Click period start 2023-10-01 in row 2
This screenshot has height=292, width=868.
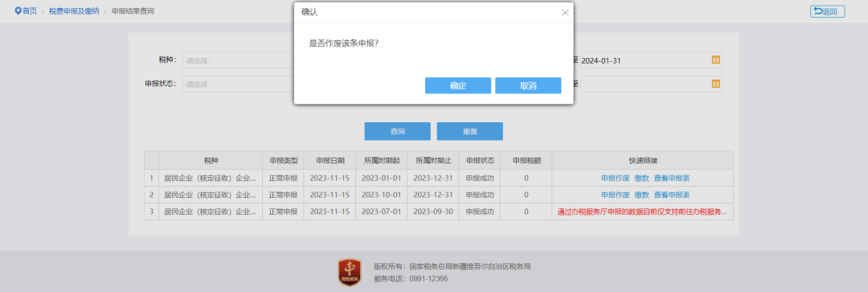pyautogui.click(x=382, y=195)
